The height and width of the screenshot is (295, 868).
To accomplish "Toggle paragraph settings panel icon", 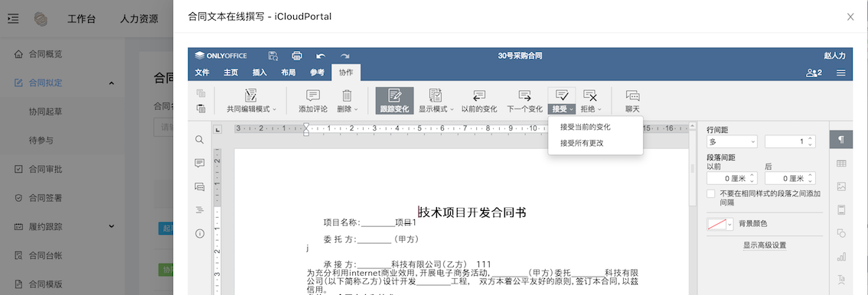I will click(x=841, y=140).
